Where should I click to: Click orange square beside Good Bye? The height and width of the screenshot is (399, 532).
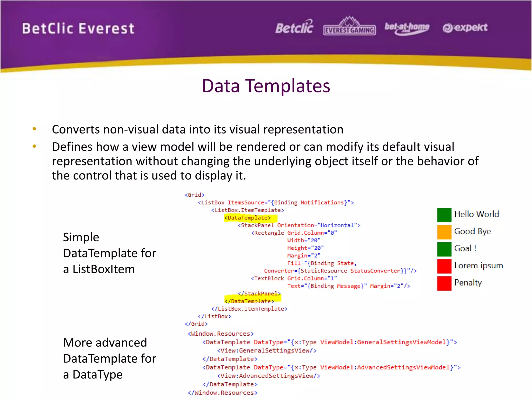[x=444, y=232]
